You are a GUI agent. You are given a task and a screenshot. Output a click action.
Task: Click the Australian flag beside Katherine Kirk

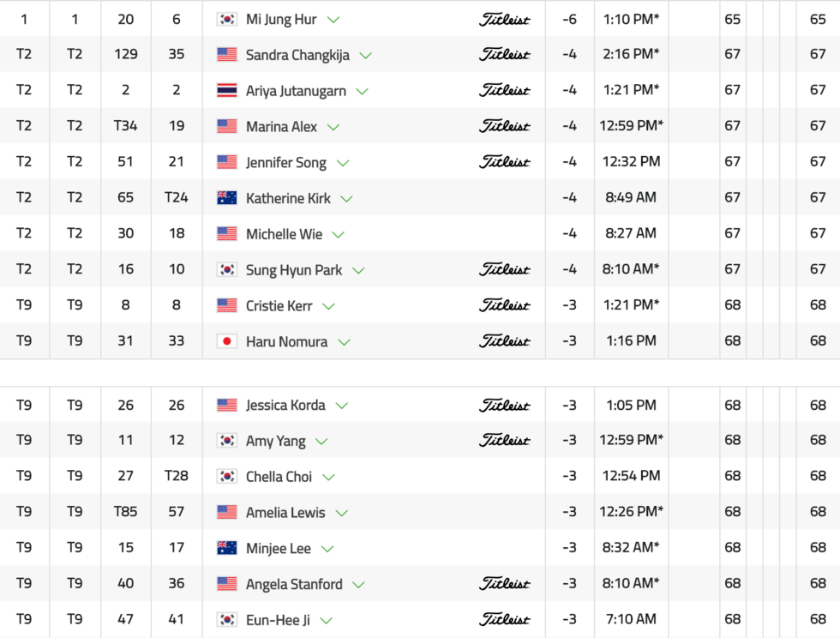227,198
